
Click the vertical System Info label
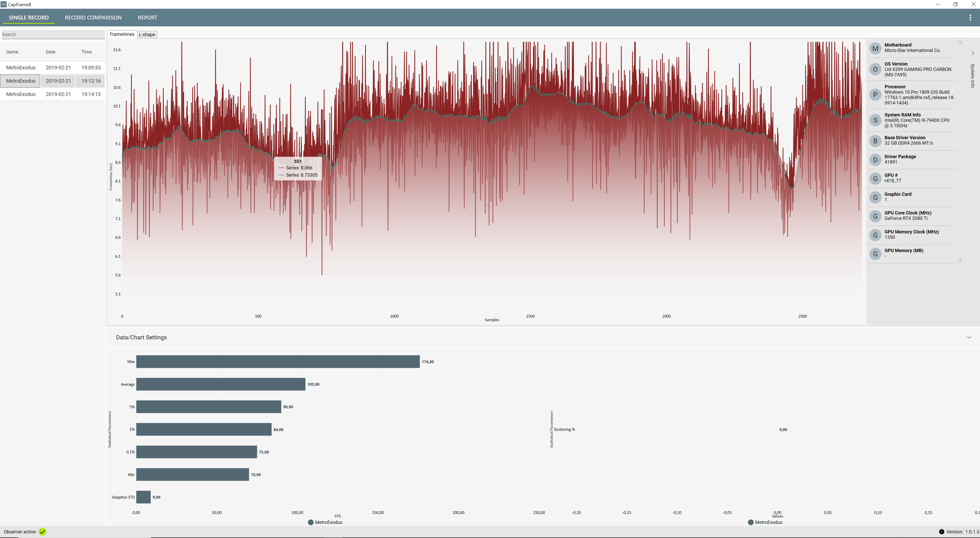(x=972, y=76)
